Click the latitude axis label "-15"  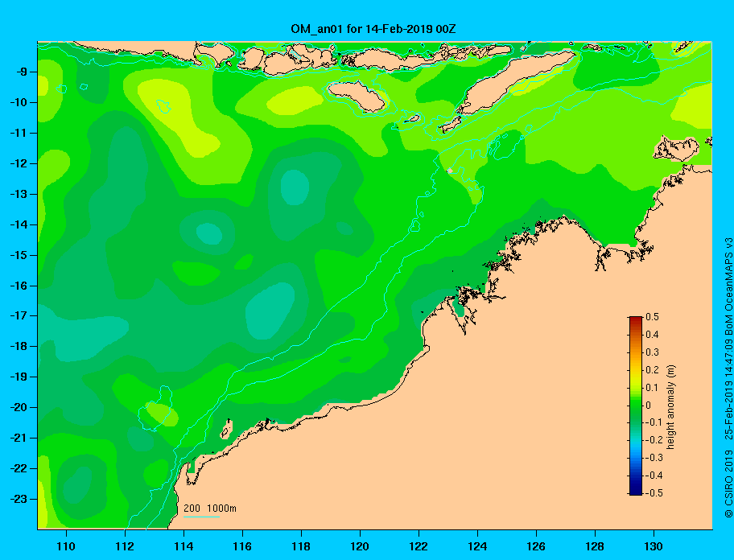(19, 255)
